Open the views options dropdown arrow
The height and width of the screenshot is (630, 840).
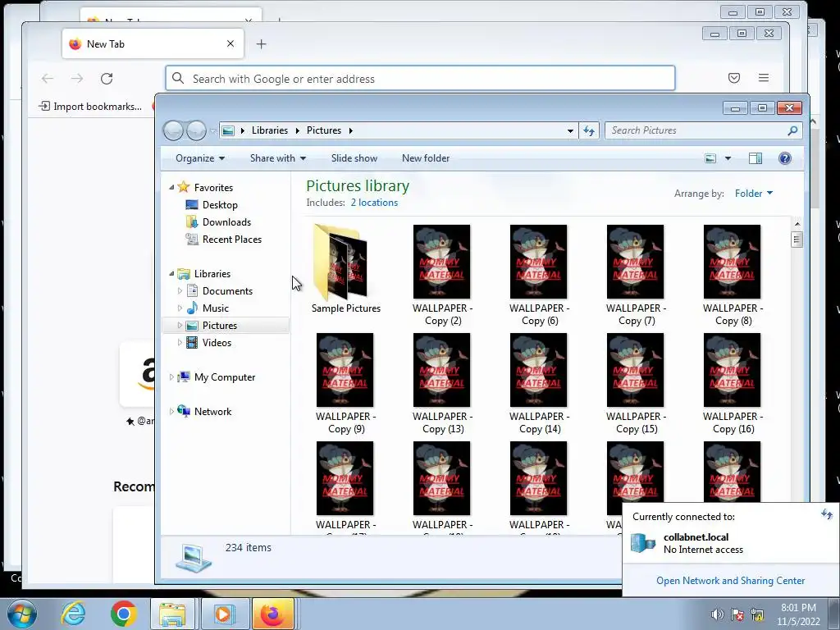728,158
